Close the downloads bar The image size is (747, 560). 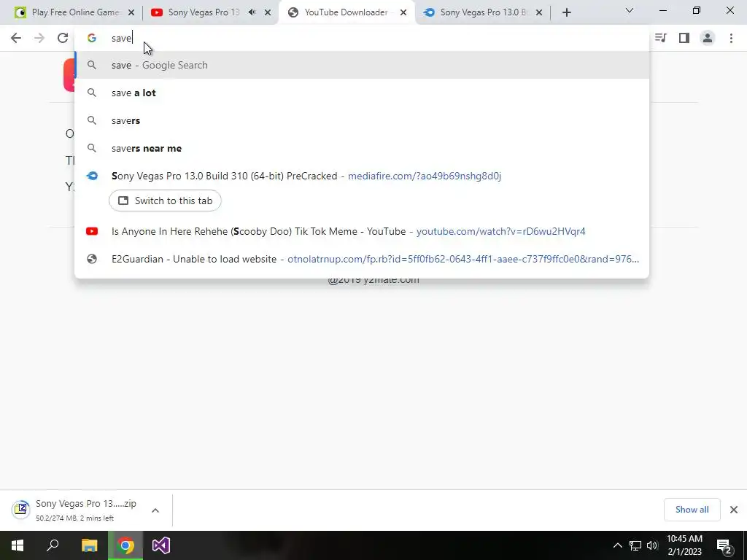[x=734, y=510]
